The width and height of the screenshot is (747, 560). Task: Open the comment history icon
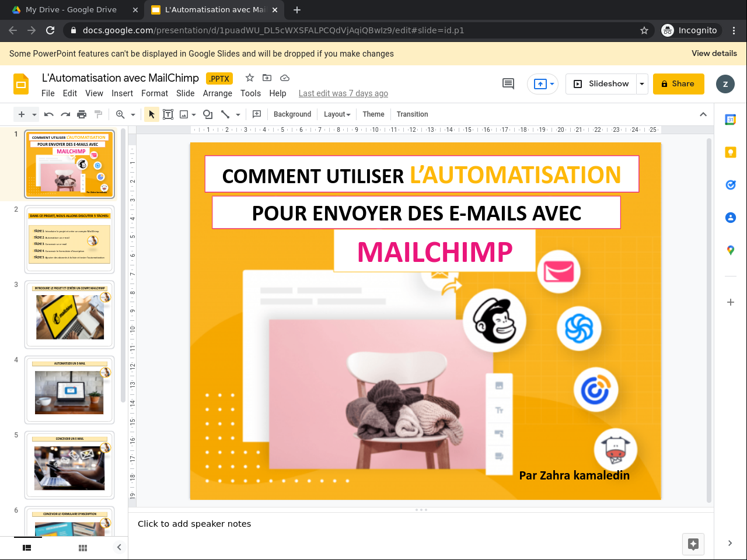click(508, 84)
